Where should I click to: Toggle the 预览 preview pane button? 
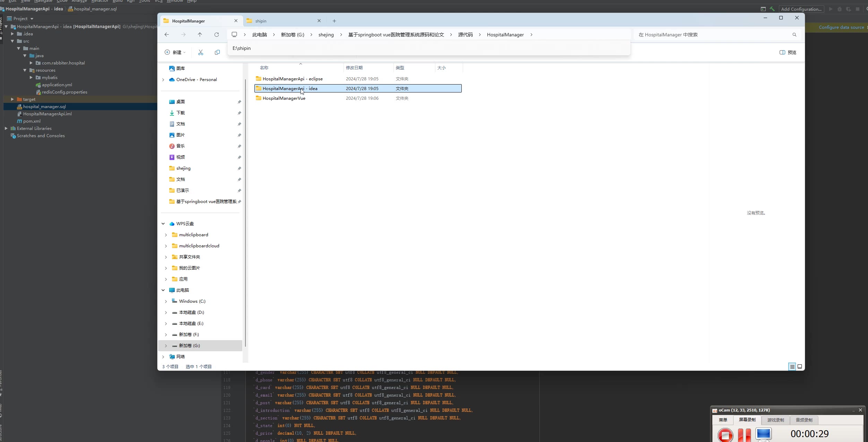[788, 52]
